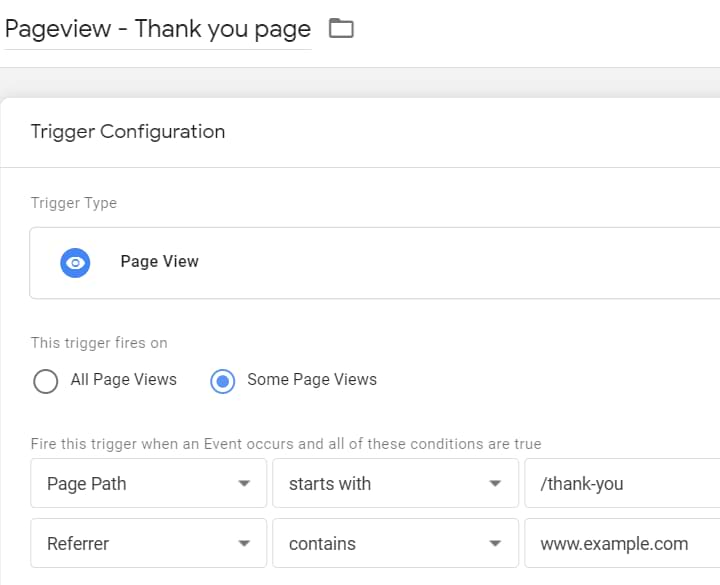This screenshot has height=585, width=720.
Task: Open the Page Path variable dropdown
Action: (148, 484)
